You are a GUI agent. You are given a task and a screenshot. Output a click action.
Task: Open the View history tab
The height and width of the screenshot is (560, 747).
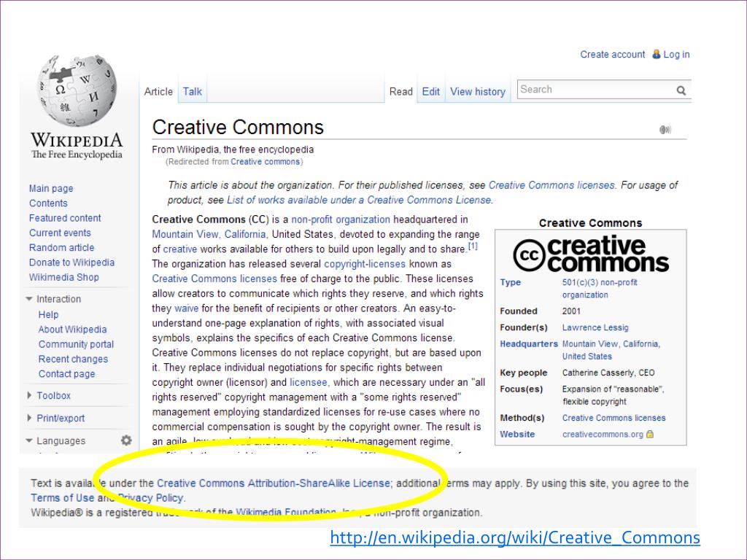pos(478,91)
